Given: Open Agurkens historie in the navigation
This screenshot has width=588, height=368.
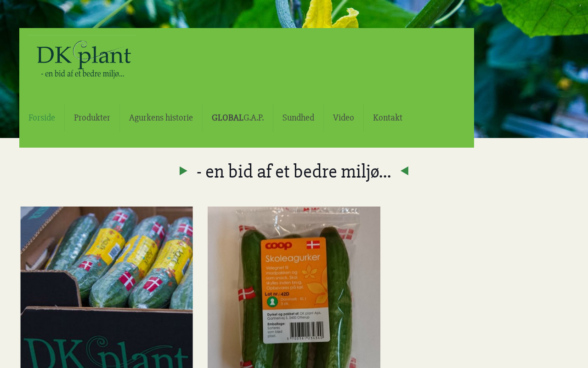Looking at the screenshot, I should click(x=161, y=118).
